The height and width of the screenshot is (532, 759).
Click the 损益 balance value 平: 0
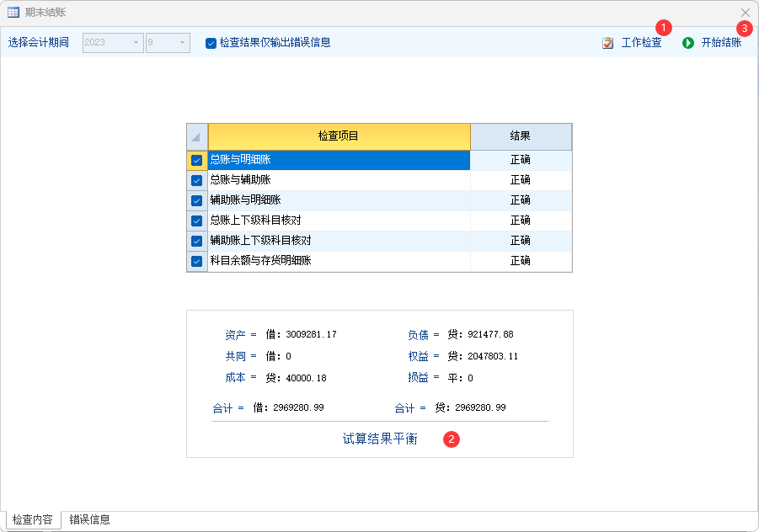click(460, 378)
